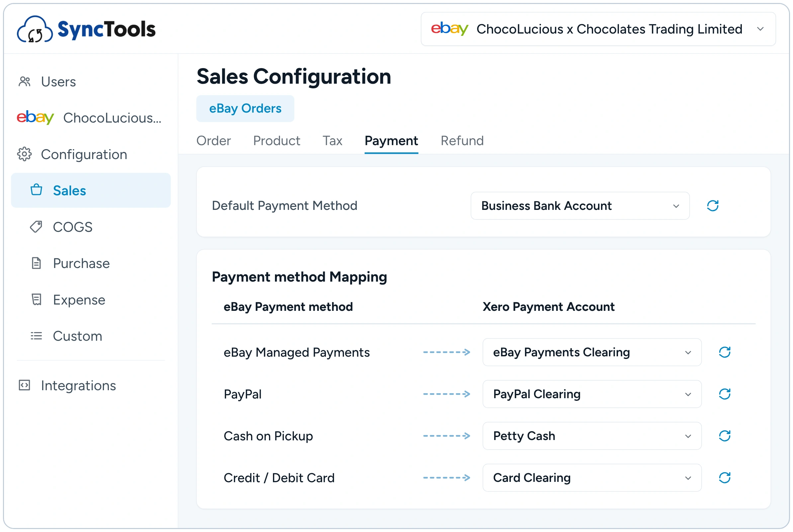The height and width of the screenshot is (532, 793).
Task: Click the Xero Payment Account column header
Action: tap(549, 307)
